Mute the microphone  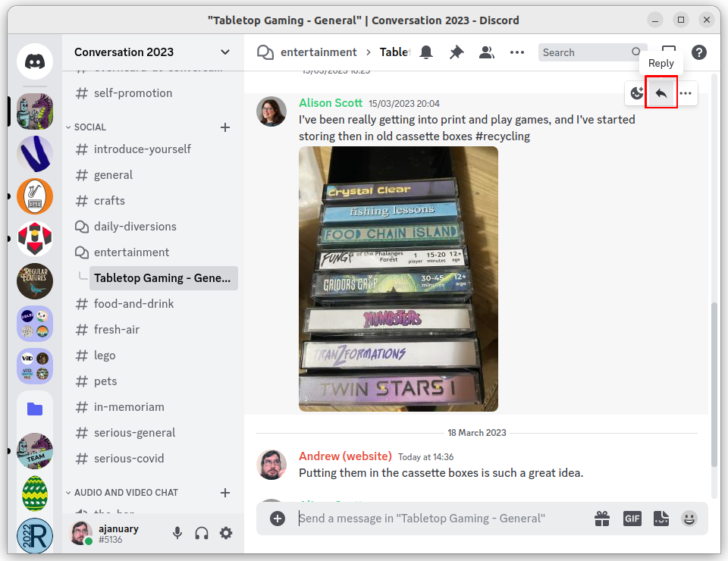[x=177, y=533]
